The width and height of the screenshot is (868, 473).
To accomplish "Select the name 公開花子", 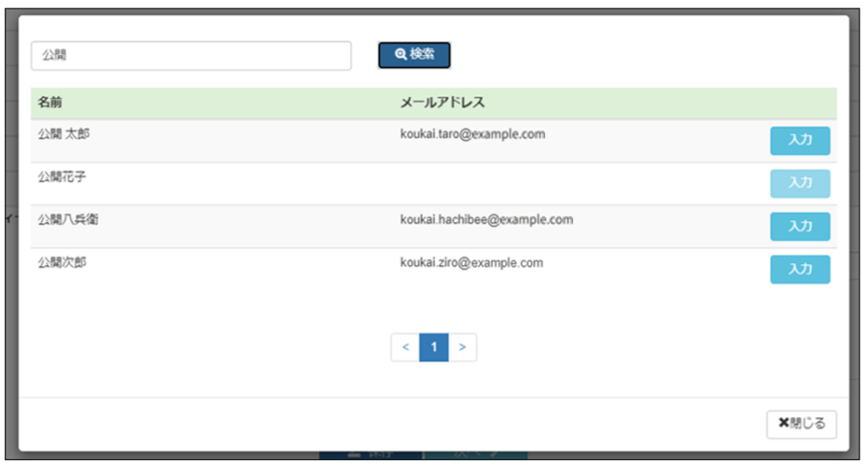I will pos(62,177).
